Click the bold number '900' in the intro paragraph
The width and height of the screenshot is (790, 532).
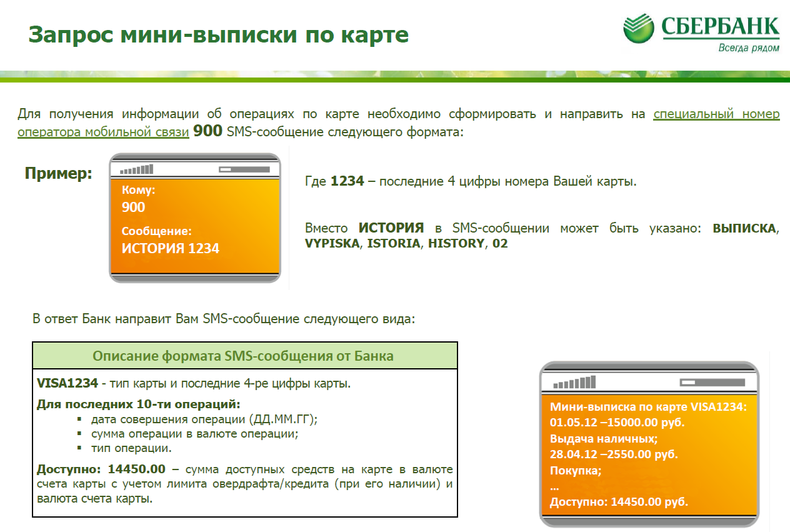(207, 131)
